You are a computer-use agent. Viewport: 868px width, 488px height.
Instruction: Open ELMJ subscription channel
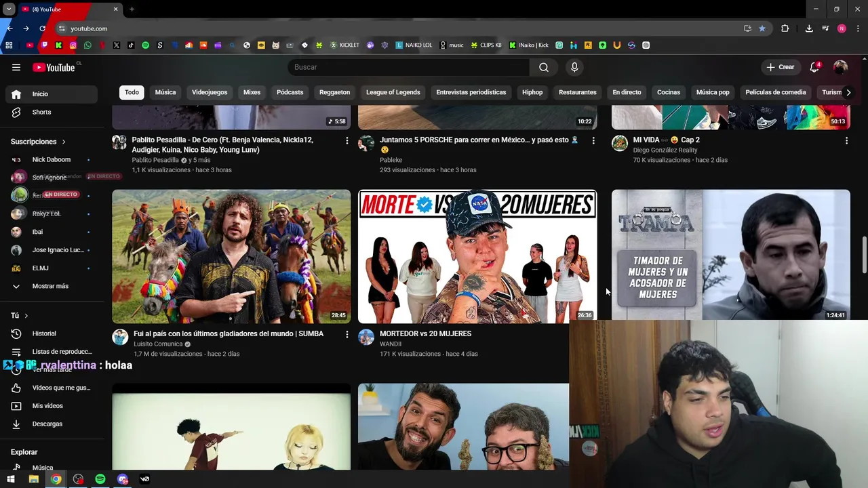coord(52,268)
